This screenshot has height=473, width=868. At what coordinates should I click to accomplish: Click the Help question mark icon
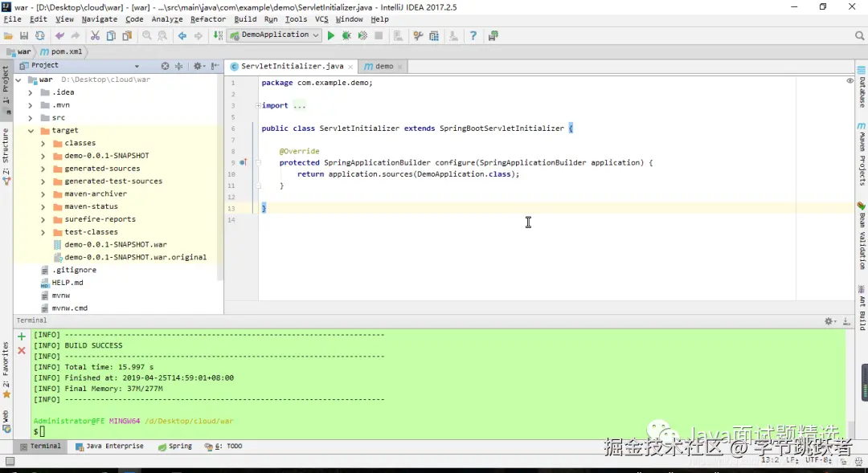[x=473, y=36]
